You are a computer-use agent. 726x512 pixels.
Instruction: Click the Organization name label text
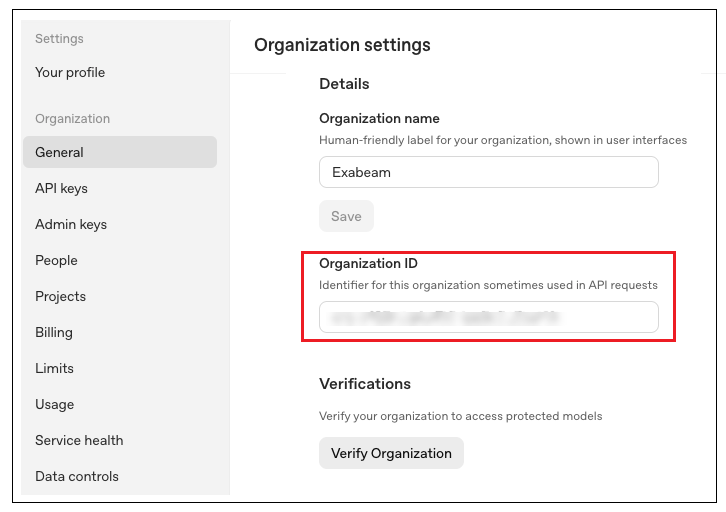coord(379,119)
